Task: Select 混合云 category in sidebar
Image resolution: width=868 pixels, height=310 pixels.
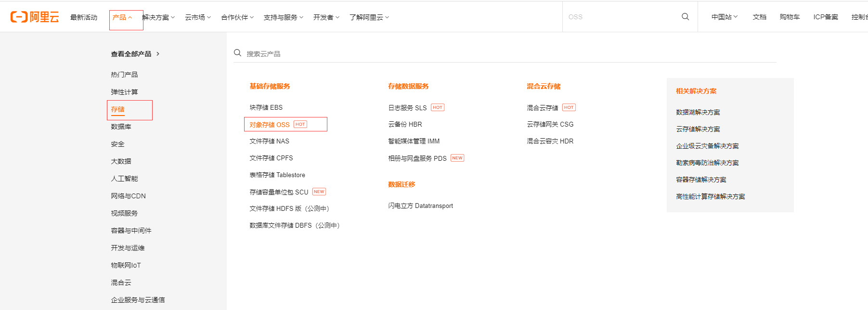Action: (121, 283)
